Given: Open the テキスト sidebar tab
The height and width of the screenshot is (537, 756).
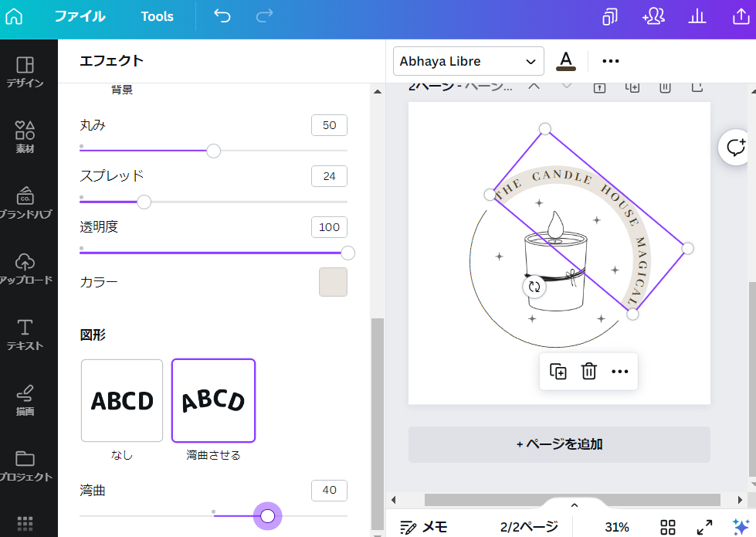Looking at the screenshot, I should click(x=25, y=335).
